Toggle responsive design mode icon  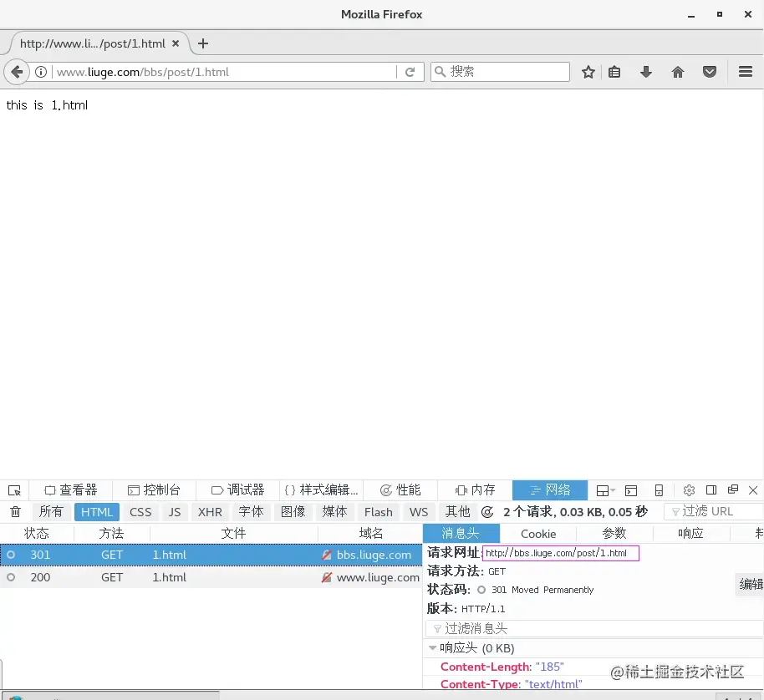(x=659, y=490)
